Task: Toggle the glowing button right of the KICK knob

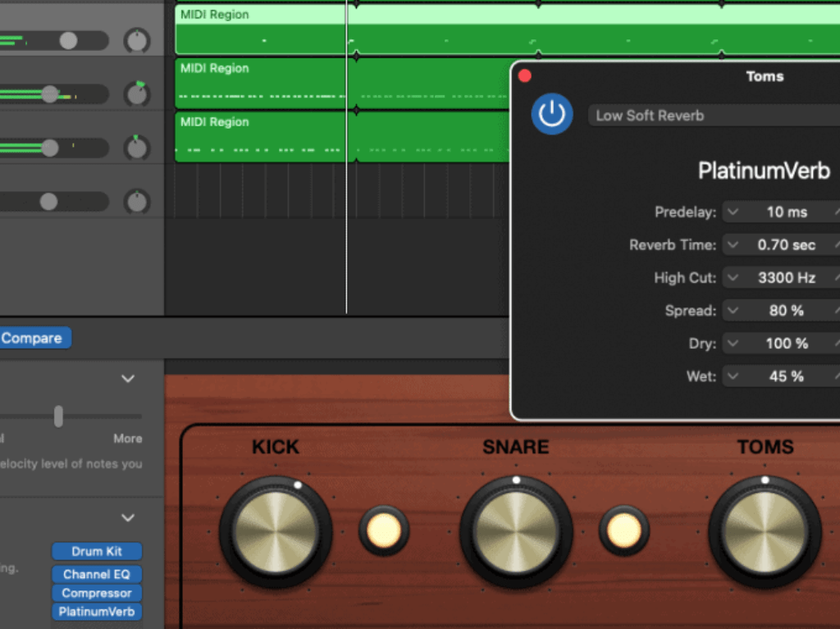Action: [384, 531]
